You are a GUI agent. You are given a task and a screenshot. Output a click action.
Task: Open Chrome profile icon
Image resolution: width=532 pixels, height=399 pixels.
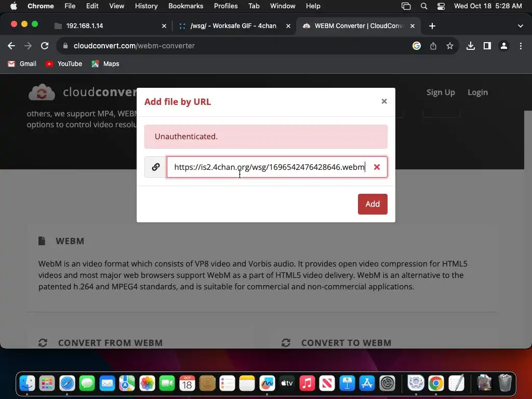(x=503, y=46)
